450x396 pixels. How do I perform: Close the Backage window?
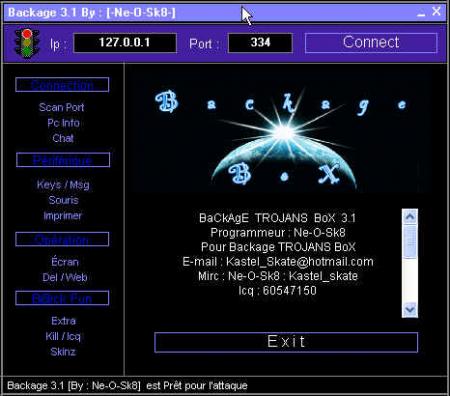436,12
